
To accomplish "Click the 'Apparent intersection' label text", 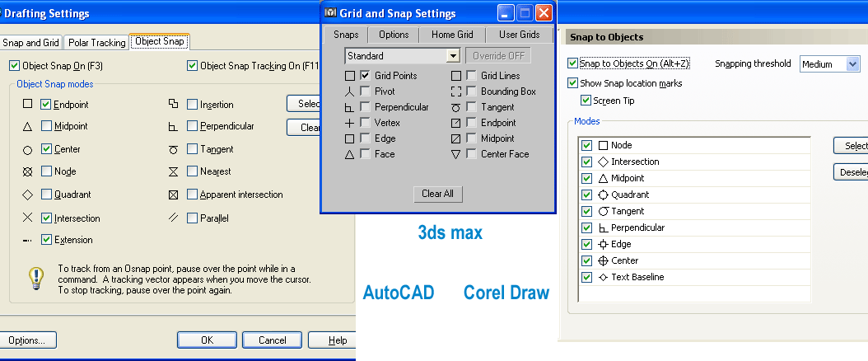I will click(x=241, y=195).
